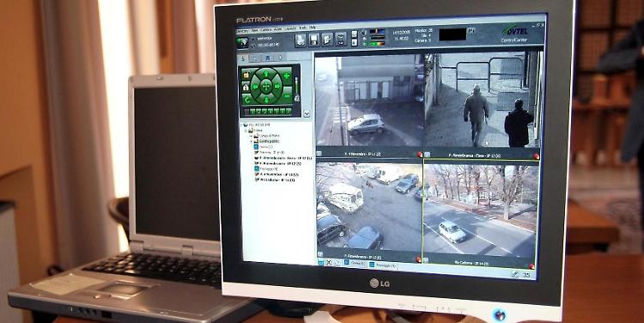Toggle red record indicator on top-right tile
644x323 pixels.
[x=536, y=156]
